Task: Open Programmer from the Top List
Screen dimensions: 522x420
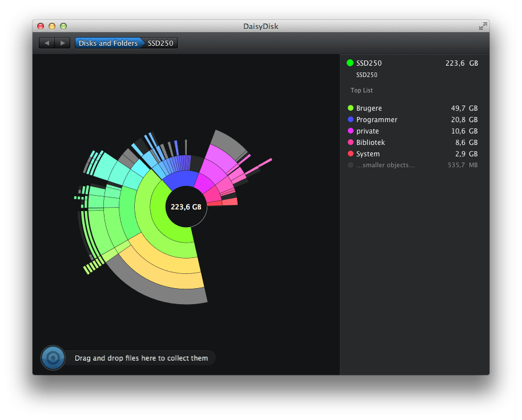Action: (x=377, y=119)
